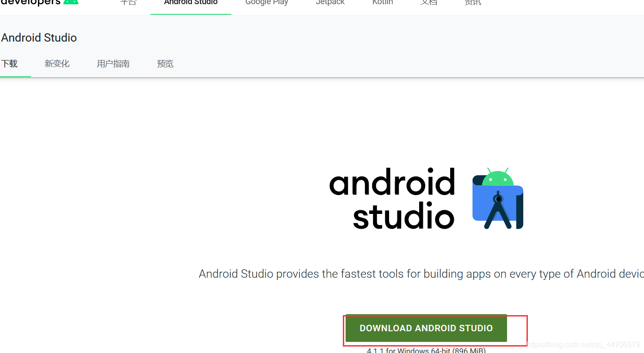Viewport: 644px width, 353px height.
Task: Switch to the 预览 sub-tab
Action: (165, 64)
